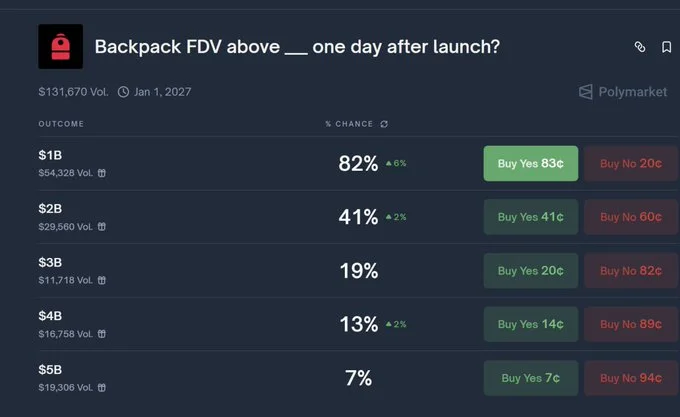The height and width of the screenshot is (417, 680).
Task: Buy Yes at 41¢ for $2B
Action: click(531, 217)
